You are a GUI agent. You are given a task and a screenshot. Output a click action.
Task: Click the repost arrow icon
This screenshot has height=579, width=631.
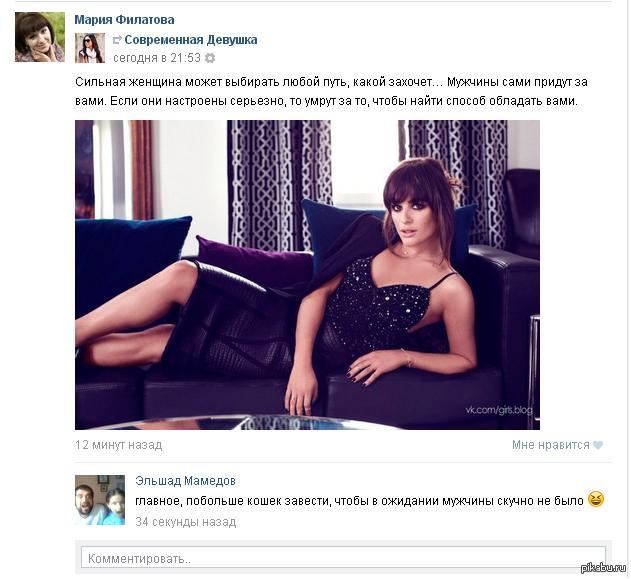click(x=117, y=40)
